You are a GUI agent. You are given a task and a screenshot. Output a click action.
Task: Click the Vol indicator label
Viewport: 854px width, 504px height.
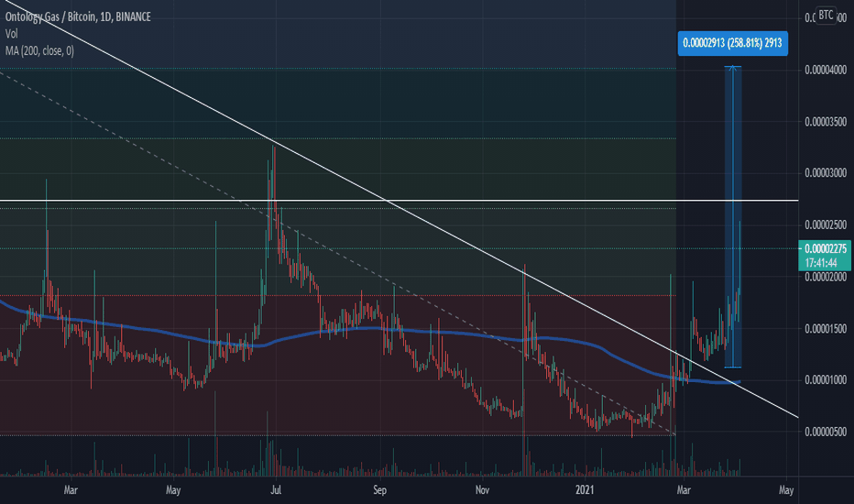pyautogui.click(x=11, y=34)
